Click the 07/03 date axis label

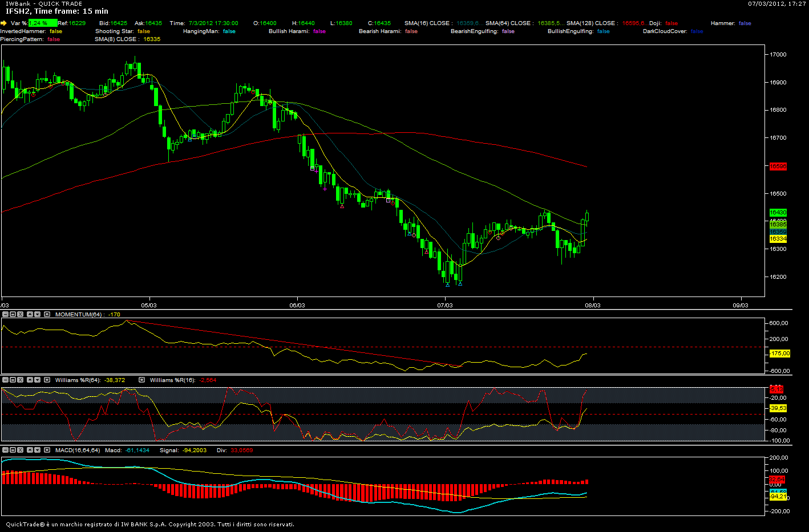tap(445, 306)
